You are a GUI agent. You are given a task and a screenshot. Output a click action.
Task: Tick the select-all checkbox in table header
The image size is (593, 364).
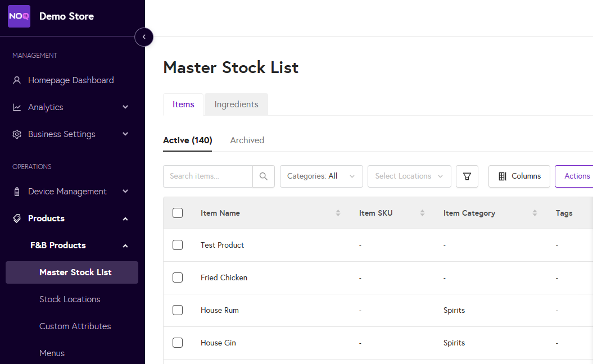pyautogui.click(x=178, y=213)
